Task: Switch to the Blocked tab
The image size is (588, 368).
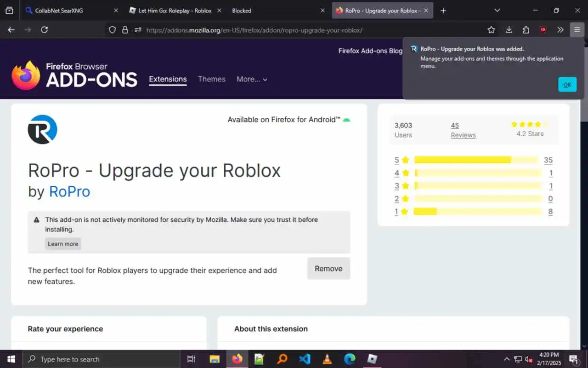Action: tap(278, 10)
